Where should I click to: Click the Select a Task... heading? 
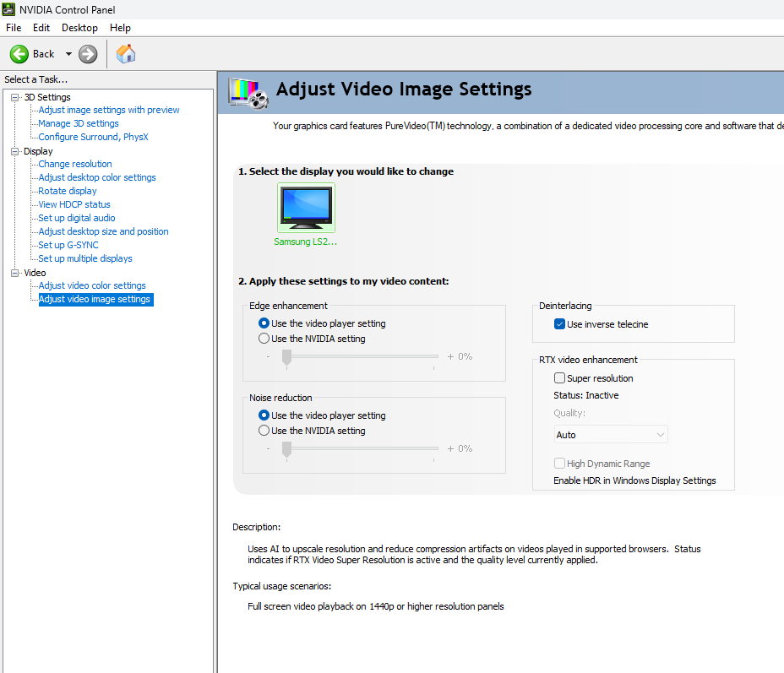tap(35, 79)
